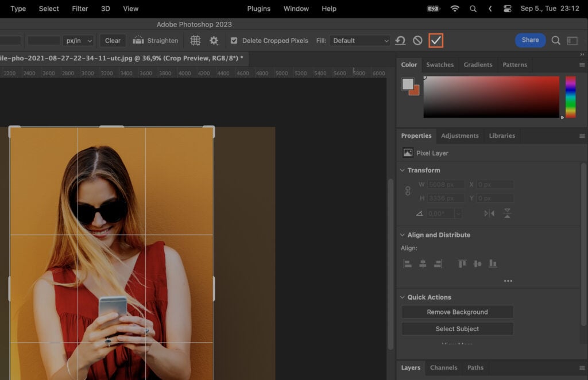The image size is (588, 380).
Task: Click the Remove Background button
Action: 457,312
